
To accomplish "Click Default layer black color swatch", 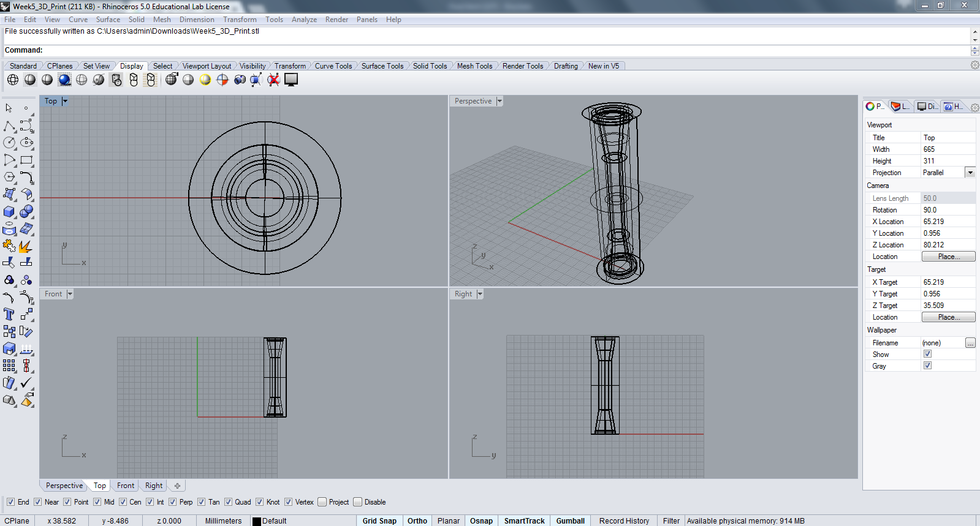I will pos(257,522).
